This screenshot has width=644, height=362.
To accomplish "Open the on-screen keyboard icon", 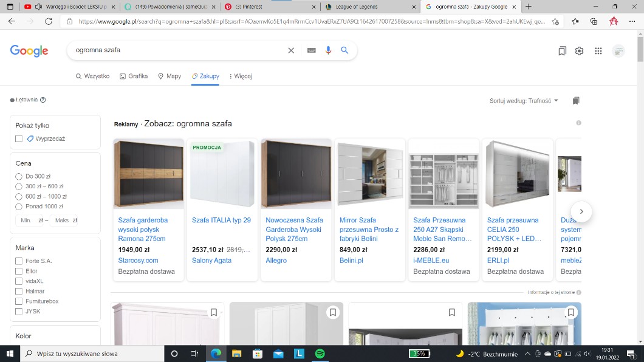I will pyautogui.click(x=311, y=50).
